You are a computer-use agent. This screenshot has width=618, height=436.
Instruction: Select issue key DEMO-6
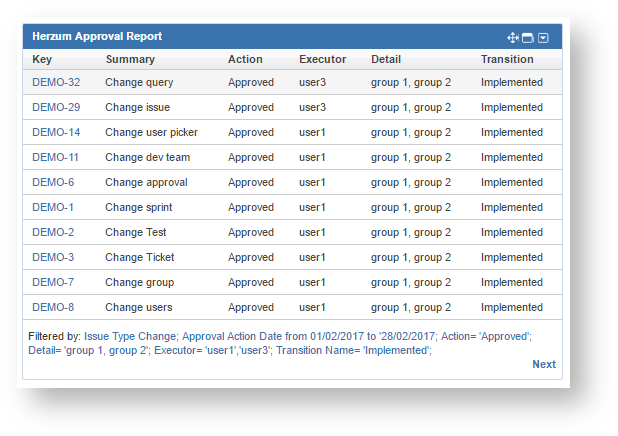click(53, 182)
